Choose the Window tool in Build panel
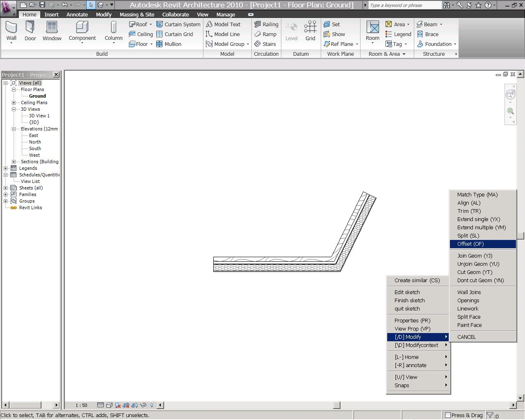Image resolution: width=525 pixels, height=420 pixels. coord(52,28)
